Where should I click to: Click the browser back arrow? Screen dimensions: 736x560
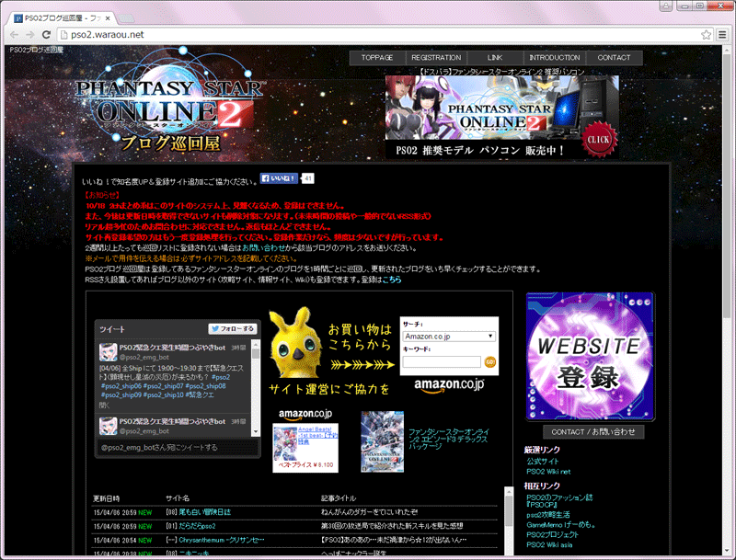14,35
